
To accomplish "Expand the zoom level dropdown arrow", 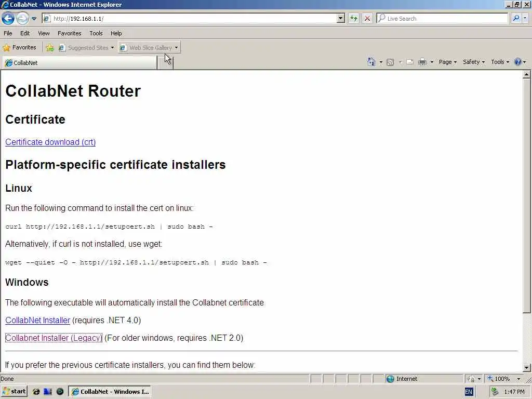I will [518, 379].
